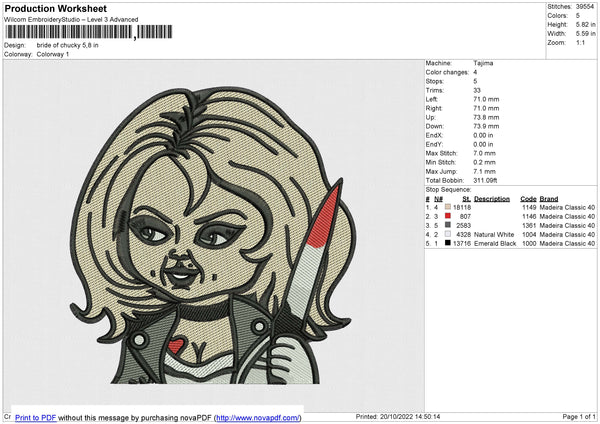The height and width of the screenshot is (424, 600).
Task: Click the Trims value 33
Action: [477, 90]
